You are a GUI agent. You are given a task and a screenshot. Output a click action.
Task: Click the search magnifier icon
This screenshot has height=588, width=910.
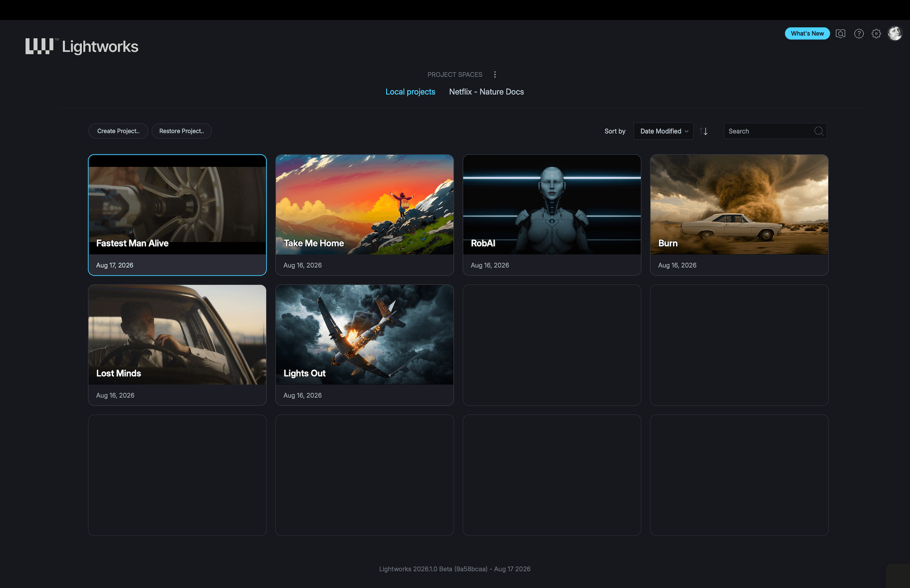coord(819,131)
